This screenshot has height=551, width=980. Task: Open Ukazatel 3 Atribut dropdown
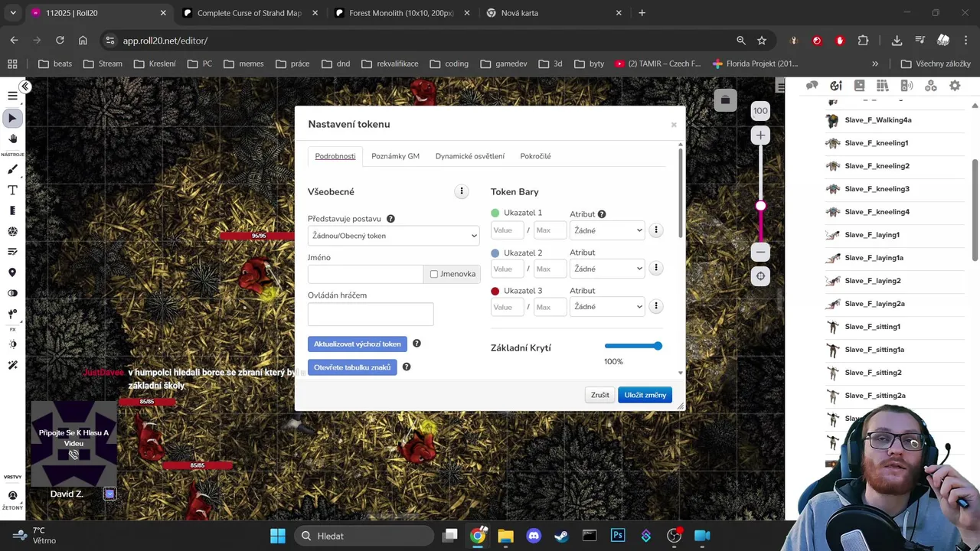[607, 307]
